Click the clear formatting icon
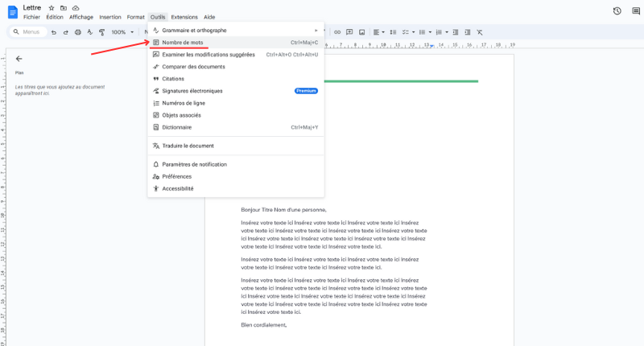The height and width of the screenshot is (346, 644). [480, 32]
